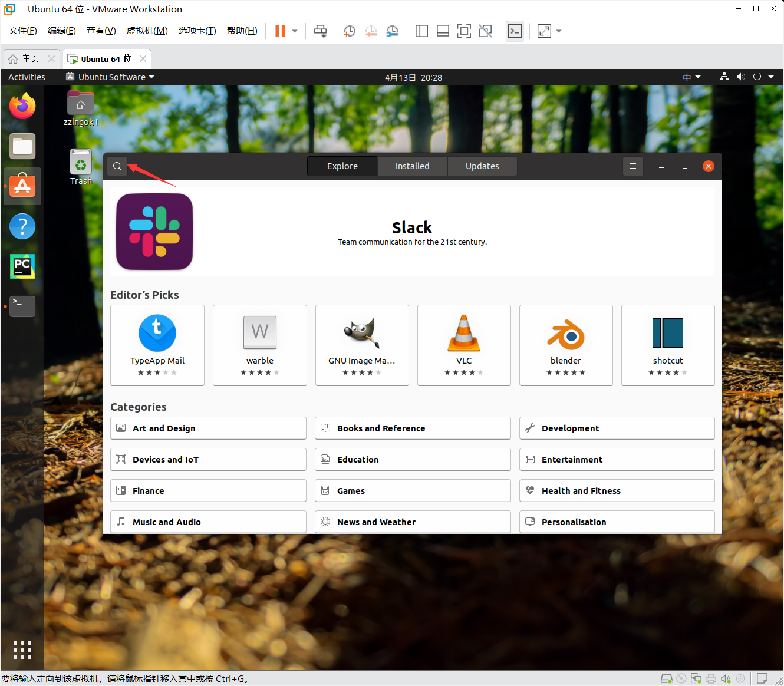The width and height of the screenshot is (784, 686).
Task: Browse the Finance category
Action: click(208, 491)
